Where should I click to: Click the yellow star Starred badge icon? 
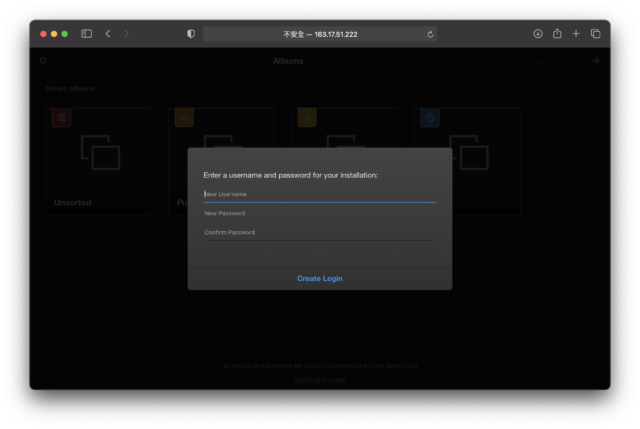pyautogui.click(x=307, y=118)
